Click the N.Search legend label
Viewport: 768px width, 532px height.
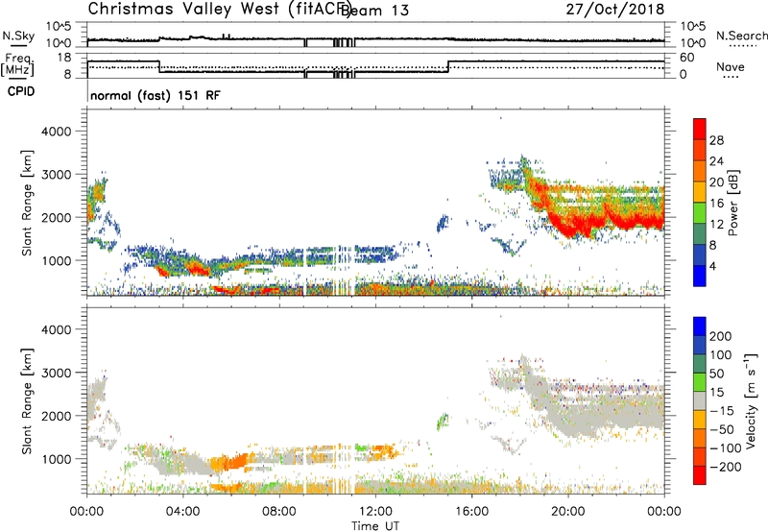(x=741, y=36)
